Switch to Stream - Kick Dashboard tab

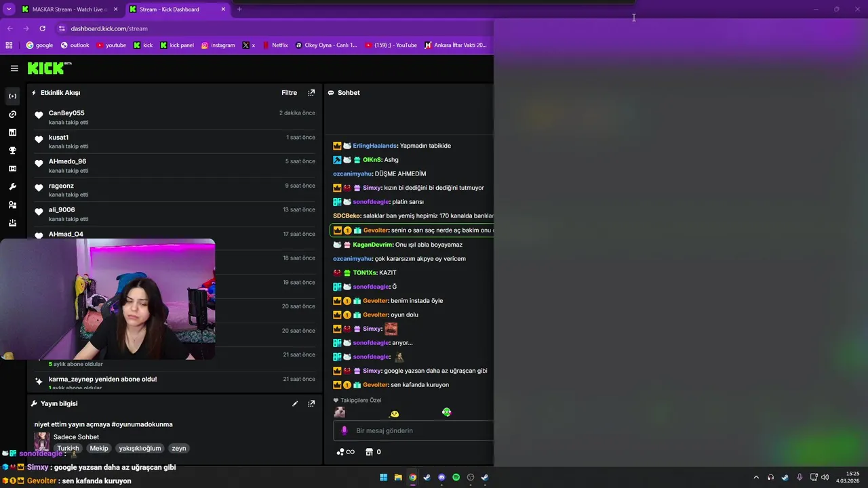(178, 9)
